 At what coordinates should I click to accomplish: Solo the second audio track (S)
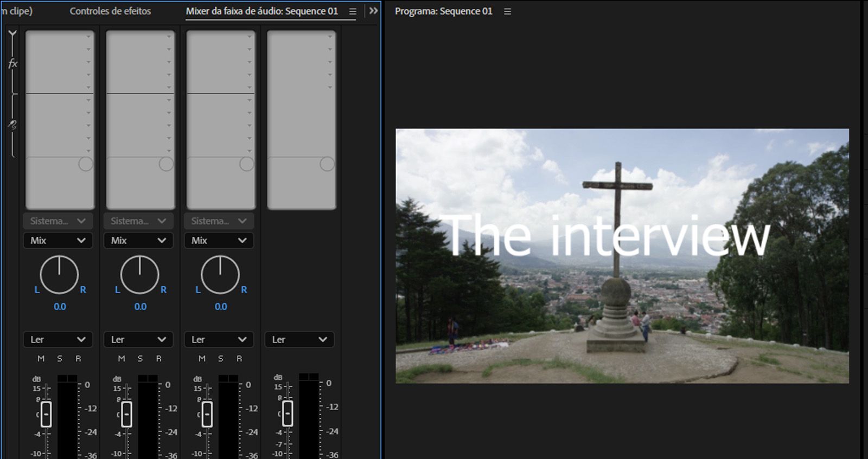pyautogui.click(x=140, y=359)
